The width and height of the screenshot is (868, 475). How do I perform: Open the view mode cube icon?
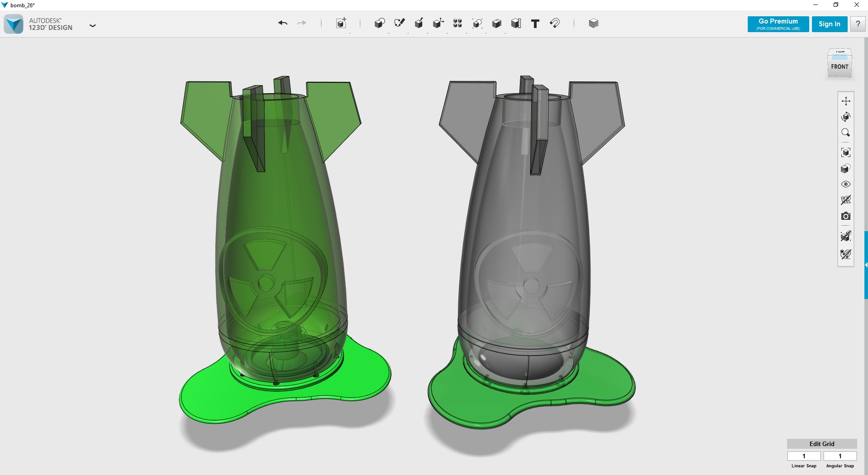point(846,169)
